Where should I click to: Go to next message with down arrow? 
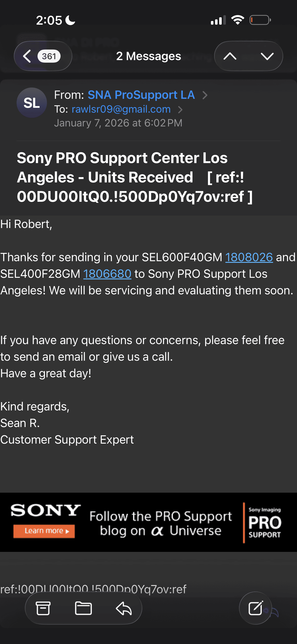267,56
